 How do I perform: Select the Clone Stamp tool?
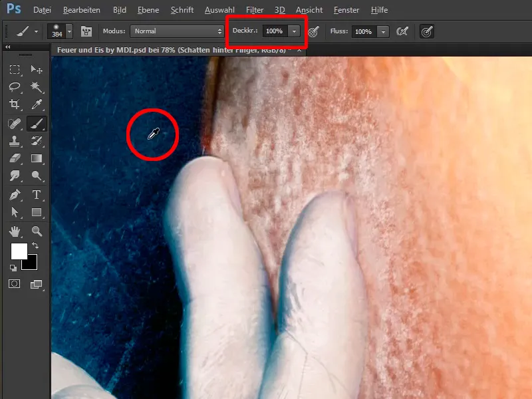(14, 141)
